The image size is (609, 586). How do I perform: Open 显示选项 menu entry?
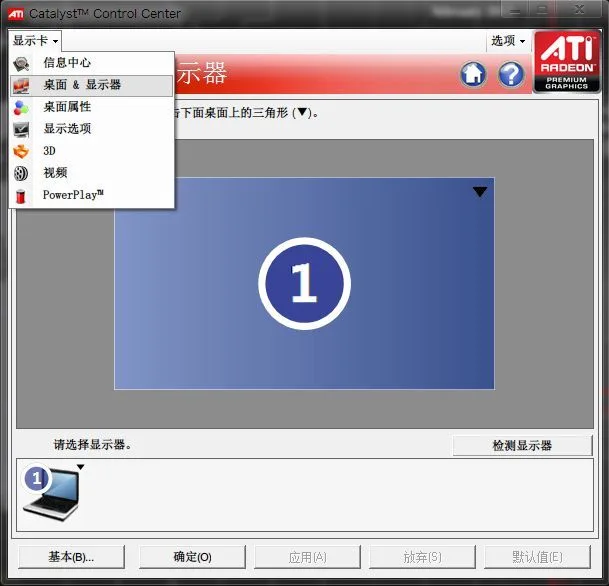pyautogui.click(x=92, y=129)
